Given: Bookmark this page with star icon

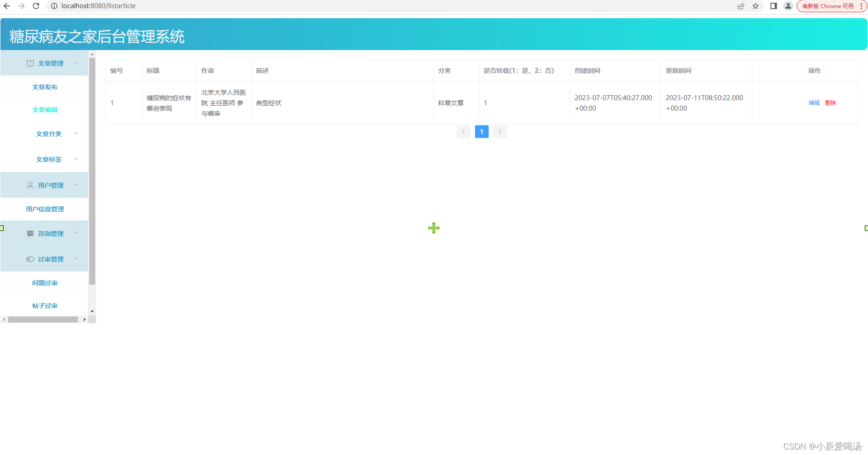Looking at the screenshot, I should pos(756,6).
